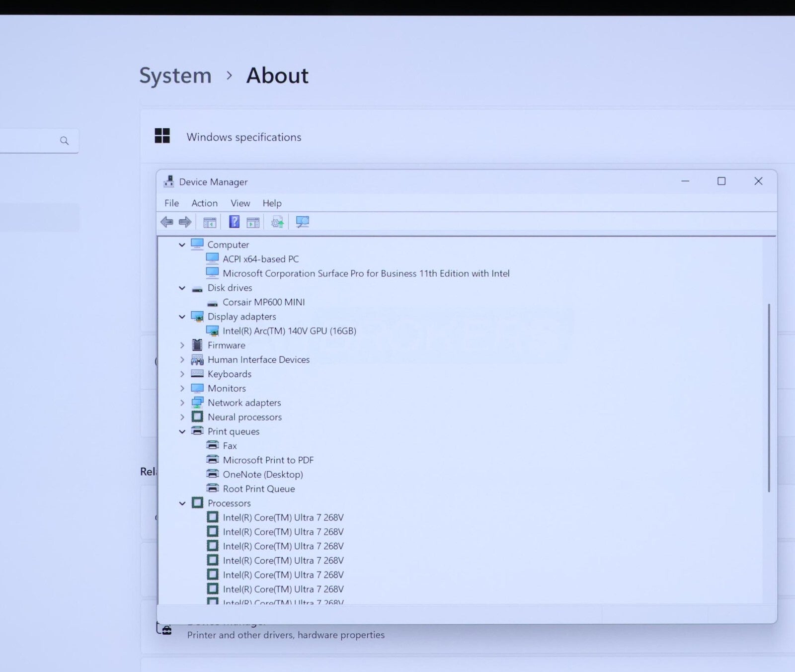
Task: Click the Intel Arc 140V GPU icon
Action: pyautogui.click(x=213, y=331)
